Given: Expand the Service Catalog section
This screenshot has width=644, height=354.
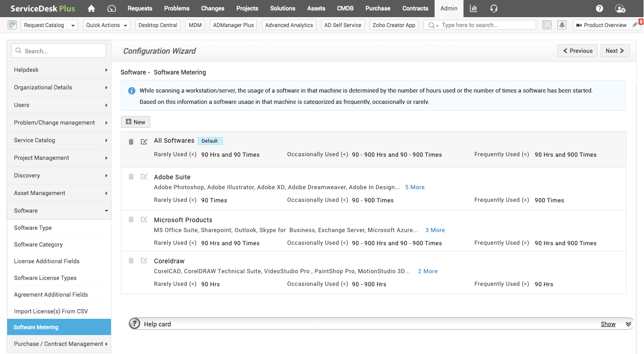Looking at the screenshot, I should point(59,140).
